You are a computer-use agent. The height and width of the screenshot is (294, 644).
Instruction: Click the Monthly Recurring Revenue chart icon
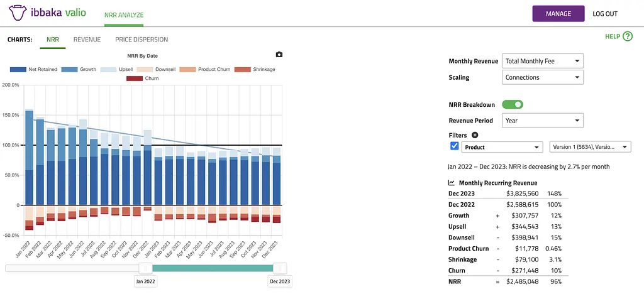coord(451,183)
